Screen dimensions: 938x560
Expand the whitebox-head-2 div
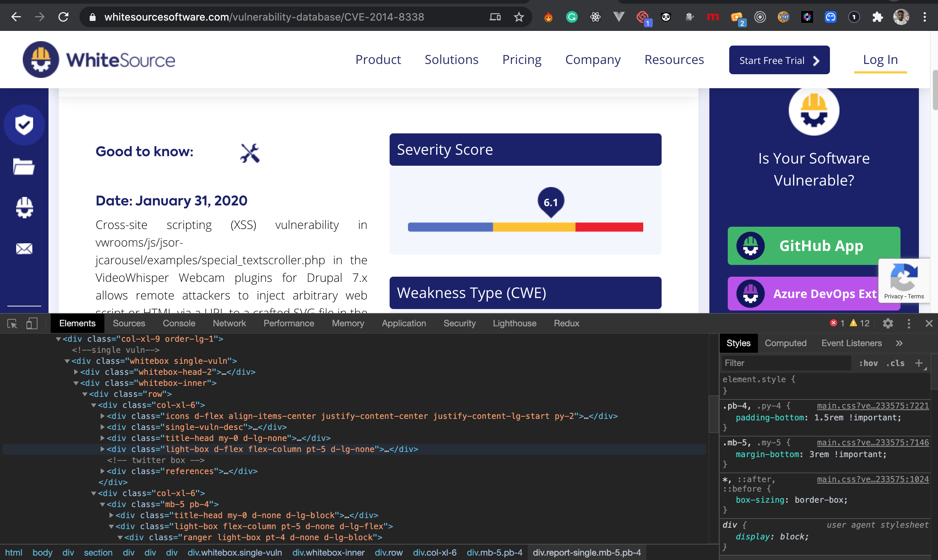(76, 372)
